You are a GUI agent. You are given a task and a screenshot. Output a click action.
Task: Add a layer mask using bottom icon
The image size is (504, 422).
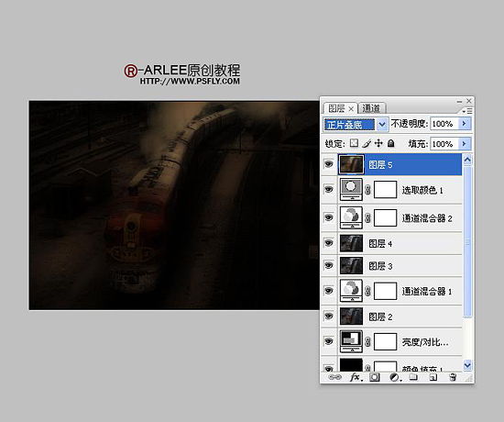click(375, 377)
